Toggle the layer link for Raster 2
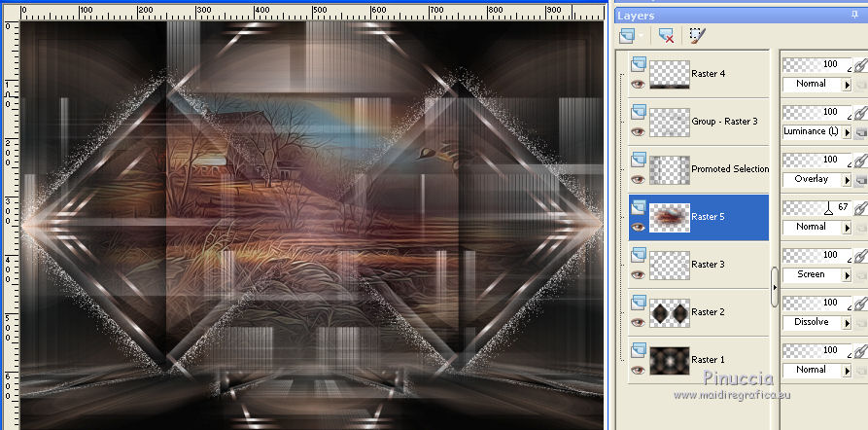This screenshot has width=868, height=430. [859, 305]
